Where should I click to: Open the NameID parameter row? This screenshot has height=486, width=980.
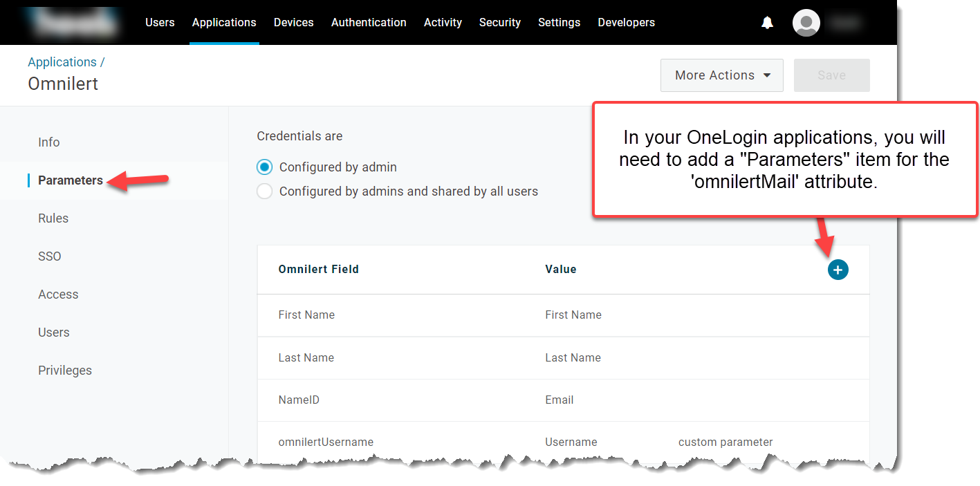coord(563,400)
